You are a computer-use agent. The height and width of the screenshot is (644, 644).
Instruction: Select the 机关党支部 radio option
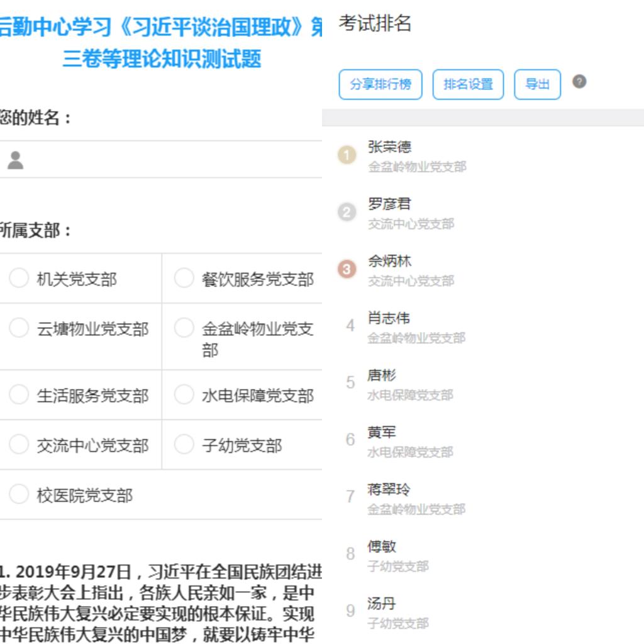click(19, 278)
